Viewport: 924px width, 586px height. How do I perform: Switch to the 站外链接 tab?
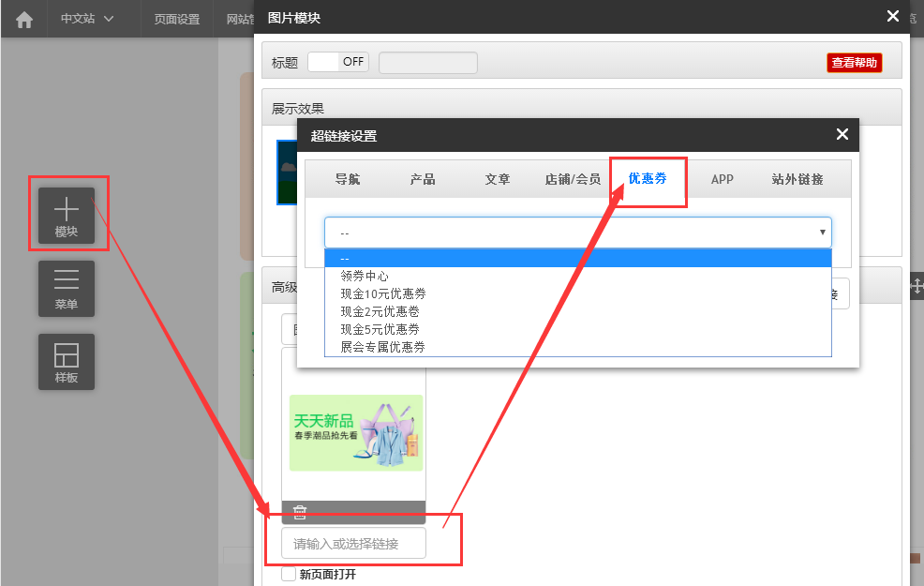coord(797,179)
